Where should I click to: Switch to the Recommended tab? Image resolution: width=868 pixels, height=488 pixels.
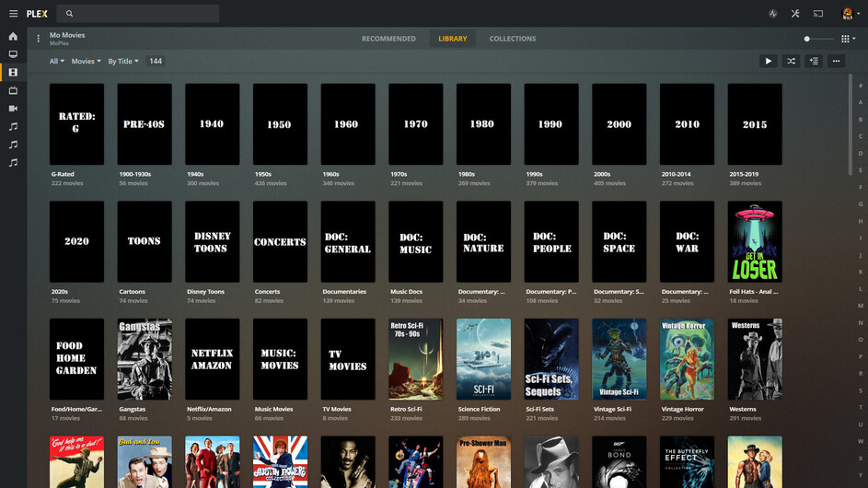click(x=388, y=39)
